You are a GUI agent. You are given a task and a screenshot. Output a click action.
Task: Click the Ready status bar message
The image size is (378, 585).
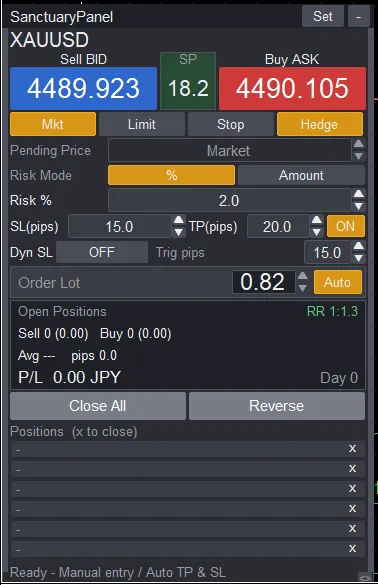click(118, 572)
